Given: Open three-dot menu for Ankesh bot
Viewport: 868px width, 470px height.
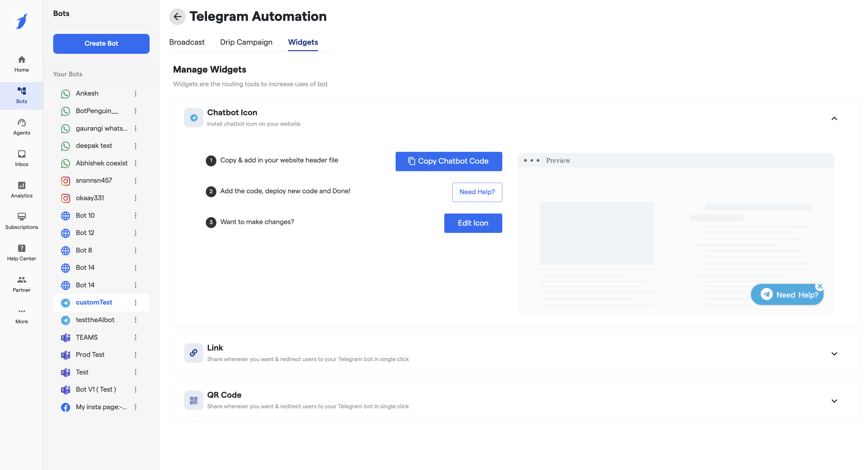Looking at the screenshot, I should [135, 93].
